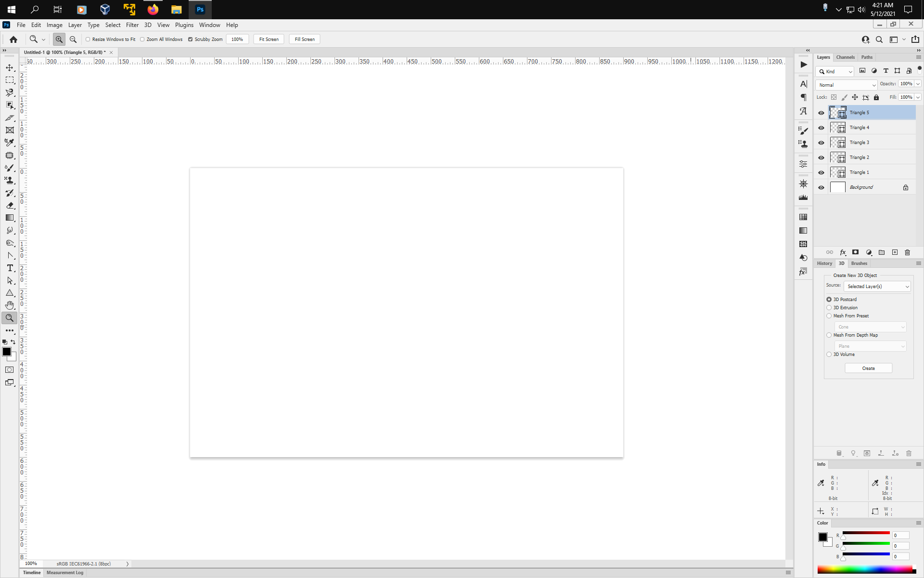Disable the Scrubby Zoom option
This screenshot has width=924, height=578.
click(x=191, y=39)
